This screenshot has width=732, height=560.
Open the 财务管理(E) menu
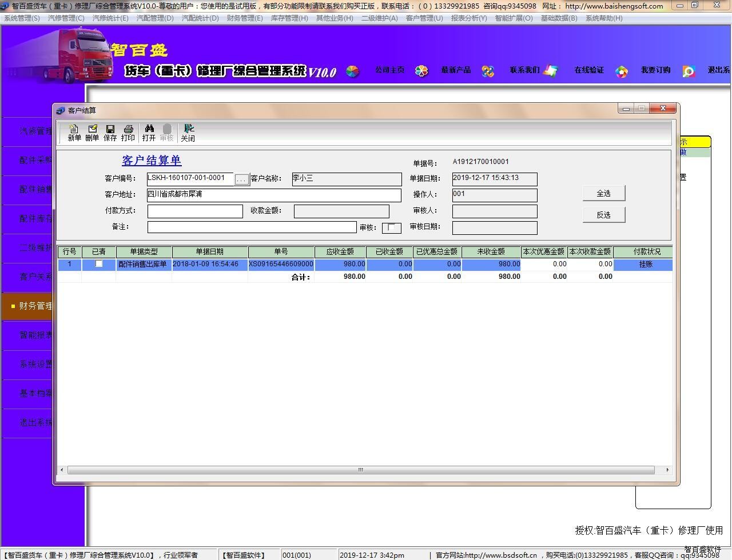click(245, 18)
